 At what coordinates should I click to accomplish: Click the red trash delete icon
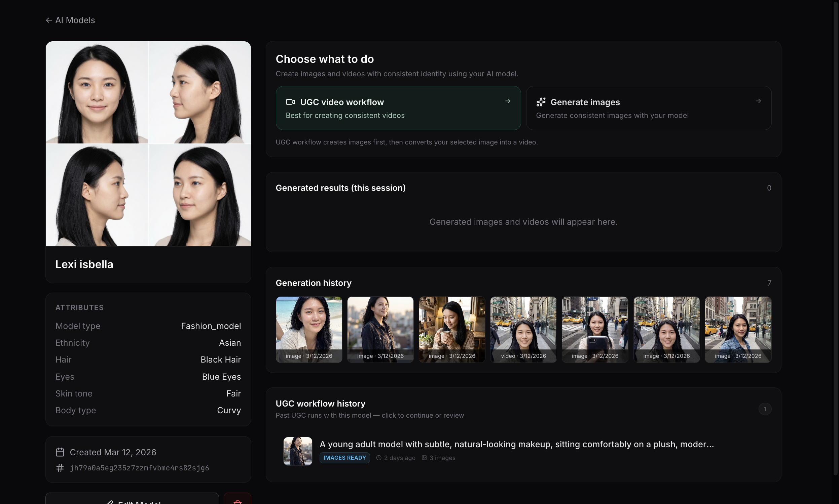click(x=237, y=501)
